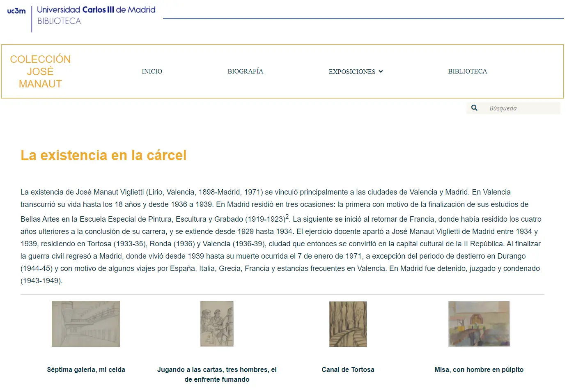
Task: Expand the Exposiciones dropdown arrow
Action: [381, 71]
